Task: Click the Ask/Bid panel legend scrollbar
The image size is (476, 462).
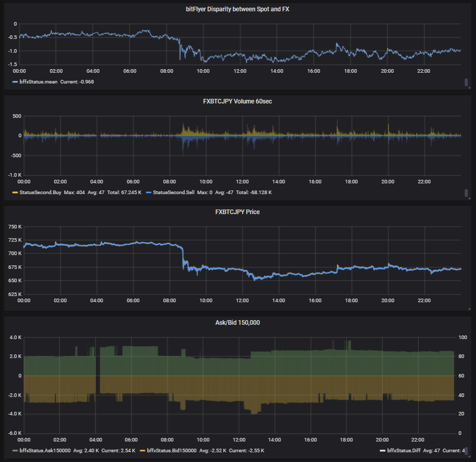Action: [x=466, y=451]
